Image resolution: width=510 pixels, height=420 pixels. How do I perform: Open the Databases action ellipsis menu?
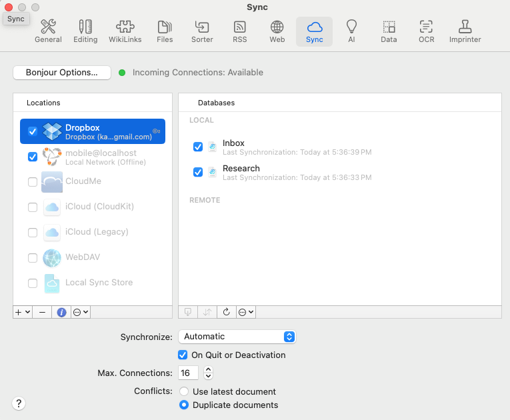(x=245, y=312)
